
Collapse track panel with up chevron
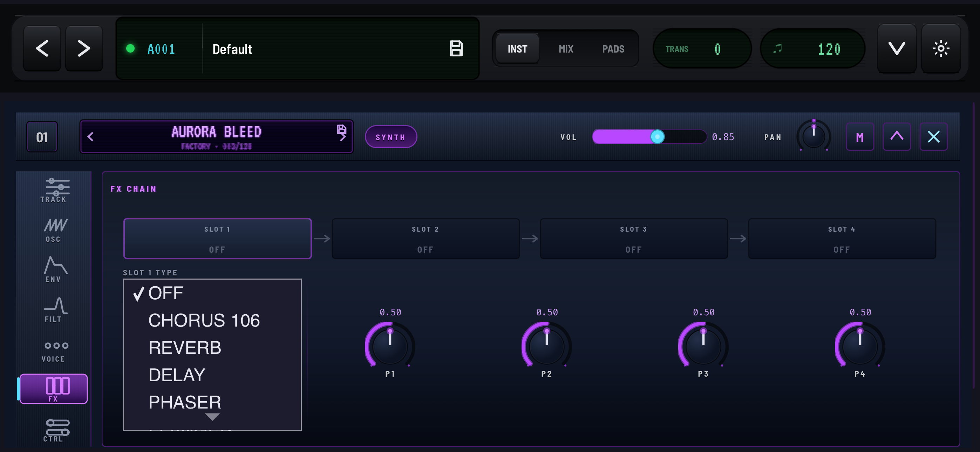pyautogui.click(x=897, y=137)
